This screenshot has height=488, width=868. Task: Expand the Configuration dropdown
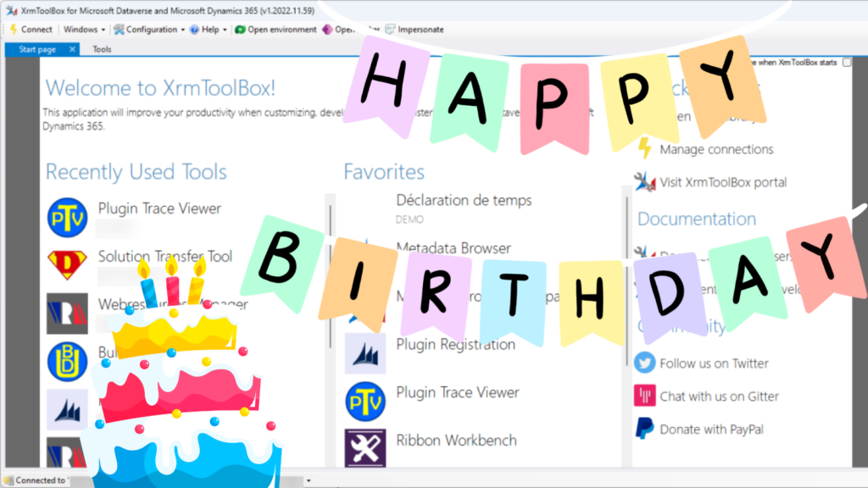pyautogui.click(x=149, y=30)
